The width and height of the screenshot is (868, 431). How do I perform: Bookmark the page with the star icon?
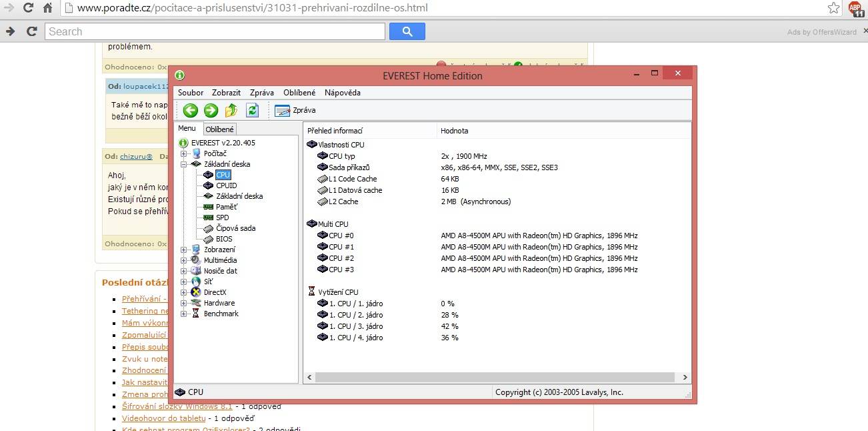(833, 9)
